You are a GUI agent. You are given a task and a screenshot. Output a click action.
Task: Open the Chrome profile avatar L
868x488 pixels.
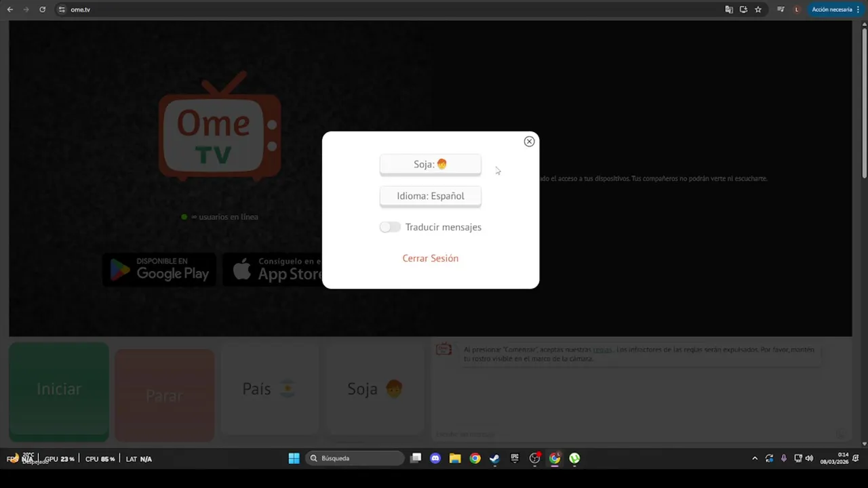797,9
